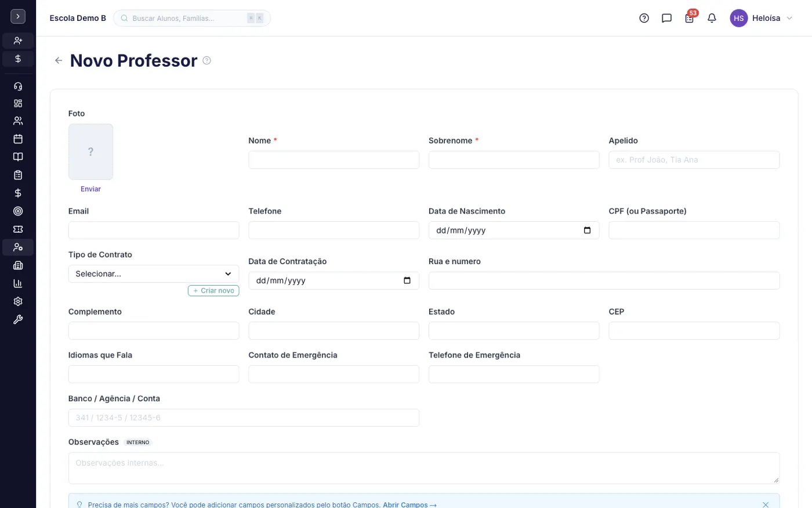This screenshot has height=508, width=812.
Task: Click the Telefone de Emergência input field
Action: (x=514, y=374)
